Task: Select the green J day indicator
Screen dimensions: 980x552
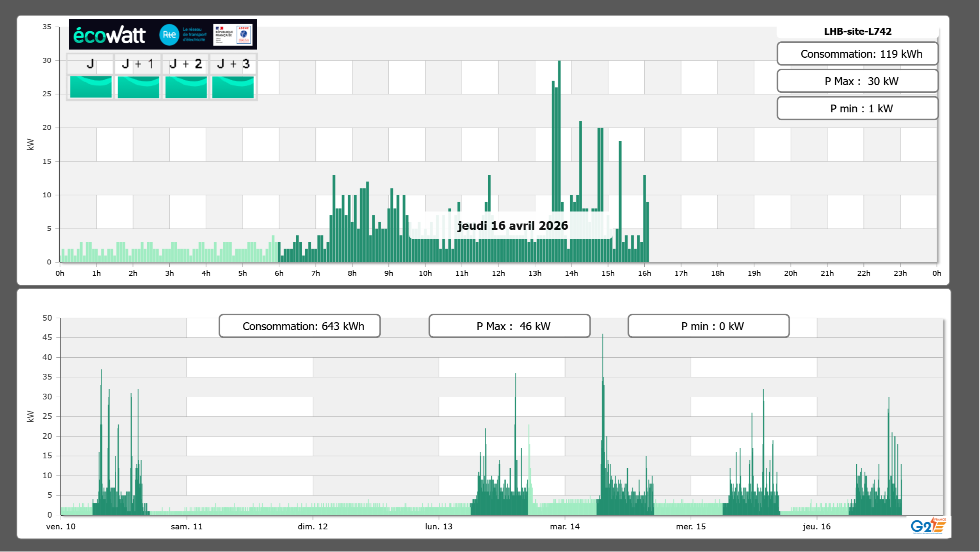Action: 91,87
